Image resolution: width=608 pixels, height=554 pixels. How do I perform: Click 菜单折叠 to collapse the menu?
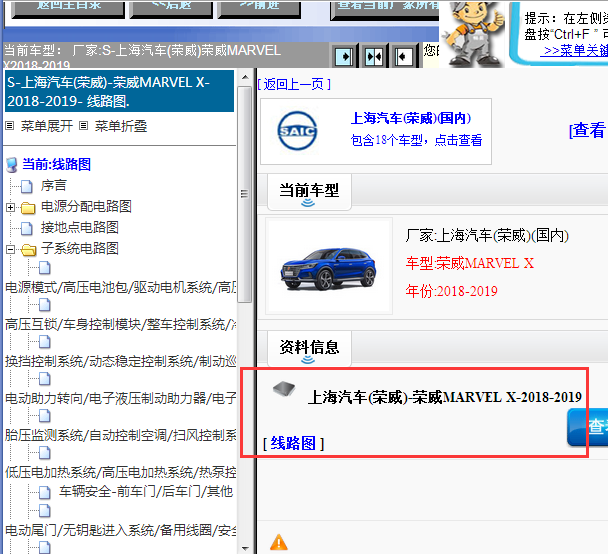(121, 126)
